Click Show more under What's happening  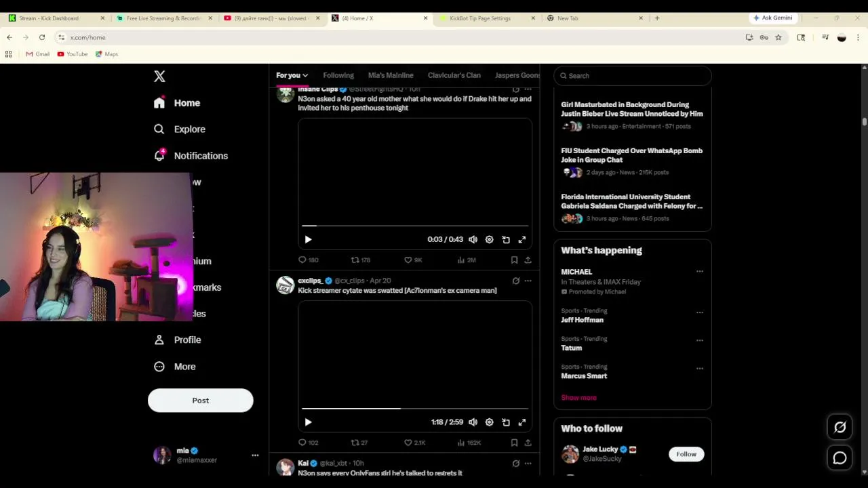coord(578,398)
